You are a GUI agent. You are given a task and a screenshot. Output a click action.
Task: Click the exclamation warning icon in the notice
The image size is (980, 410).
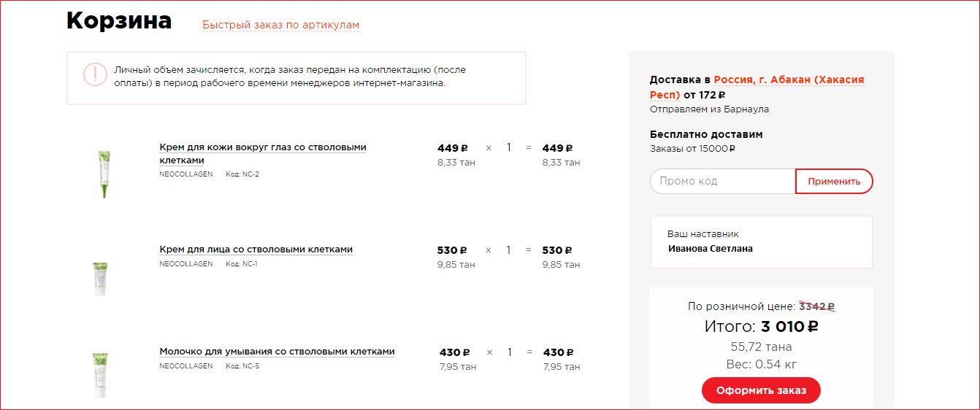point(95,75)
